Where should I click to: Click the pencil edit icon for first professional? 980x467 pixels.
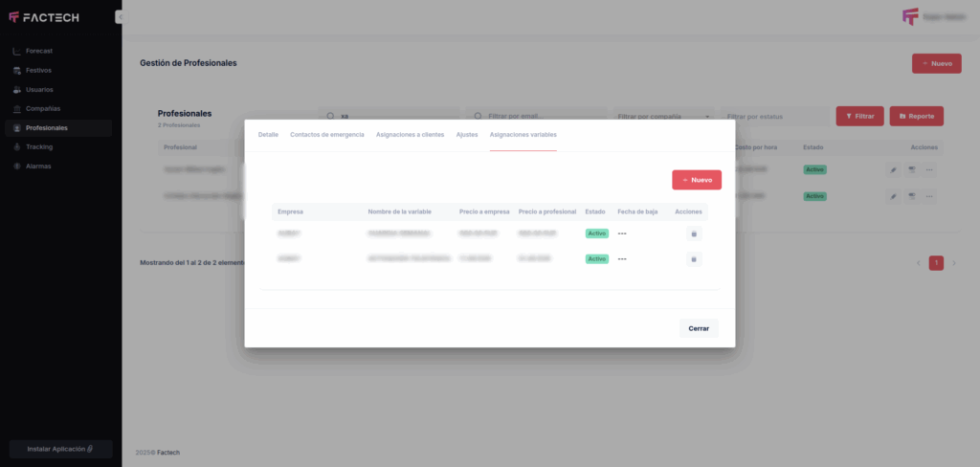pos(893,169)
